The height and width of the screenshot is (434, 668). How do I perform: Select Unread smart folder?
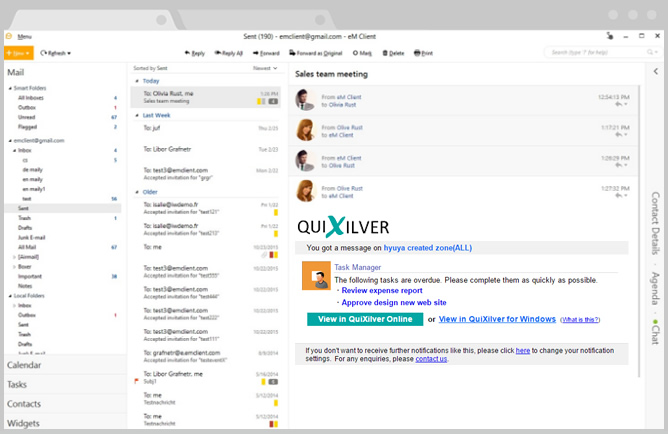(26, 117)
